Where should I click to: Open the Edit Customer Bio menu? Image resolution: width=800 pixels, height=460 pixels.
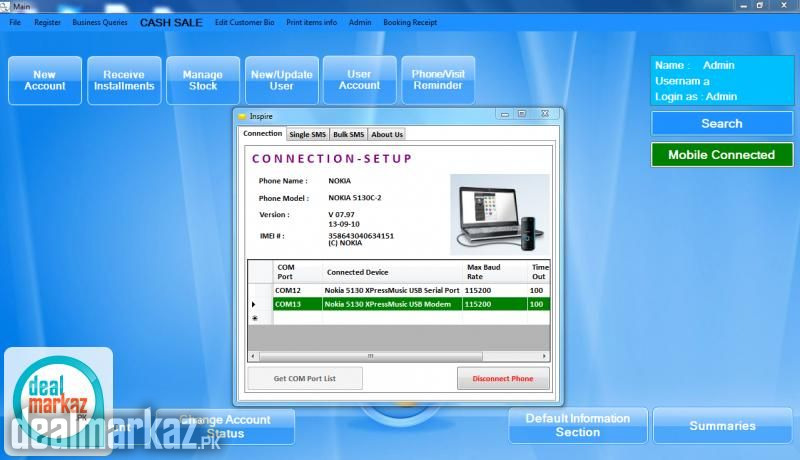[x=245, y=22]
